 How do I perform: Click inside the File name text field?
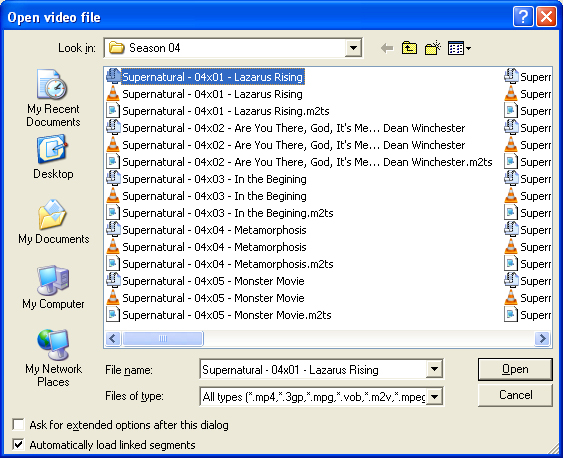tap(313, 369)
